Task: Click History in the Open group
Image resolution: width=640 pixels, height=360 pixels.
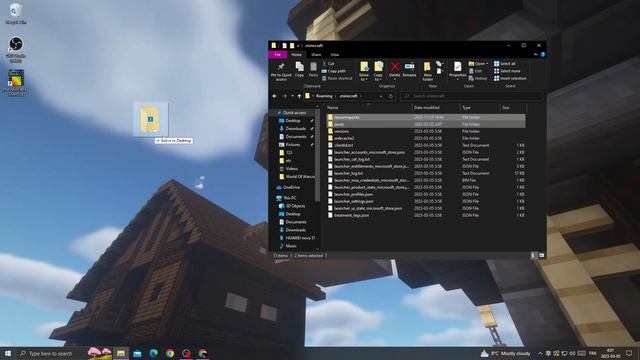Action: click(478, 78)
